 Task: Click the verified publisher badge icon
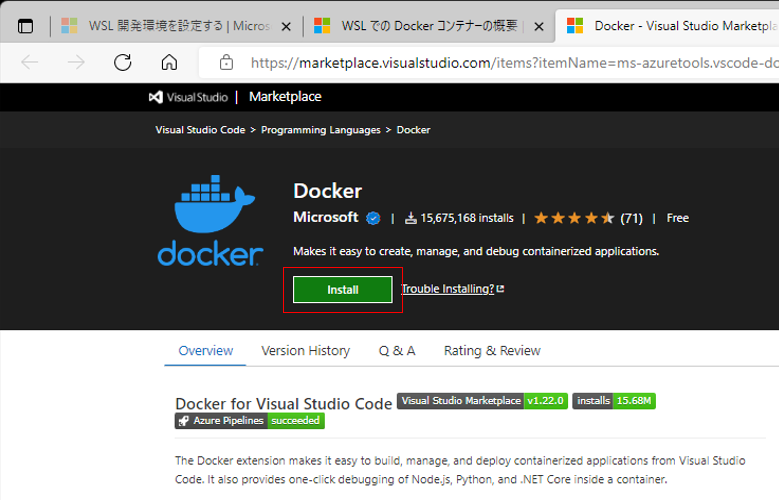click(373, 218)
